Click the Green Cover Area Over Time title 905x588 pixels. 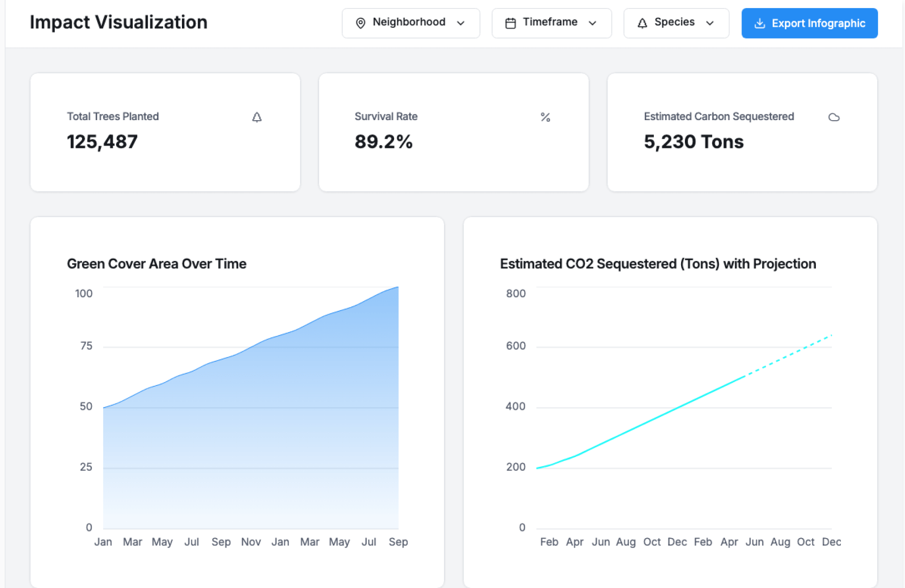coord(156,264)
